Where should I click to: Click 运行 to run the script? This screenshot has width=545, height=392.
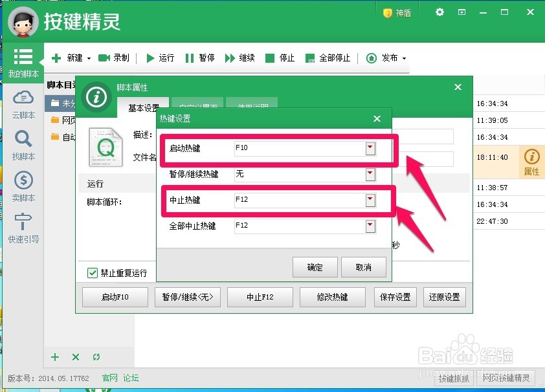click(x=161, y=58)
